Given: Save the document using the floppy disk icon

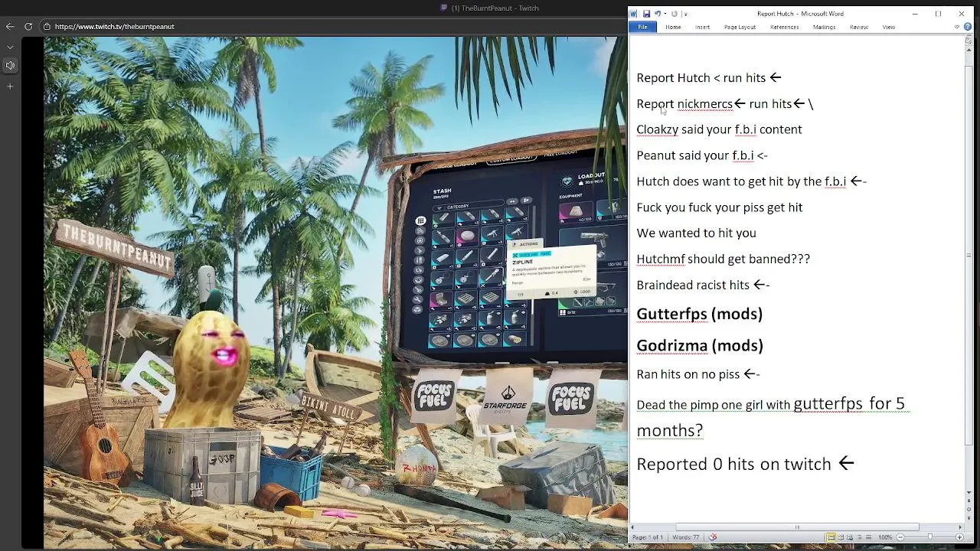Looking at the screenshot, I should click(x=646, y=14).
